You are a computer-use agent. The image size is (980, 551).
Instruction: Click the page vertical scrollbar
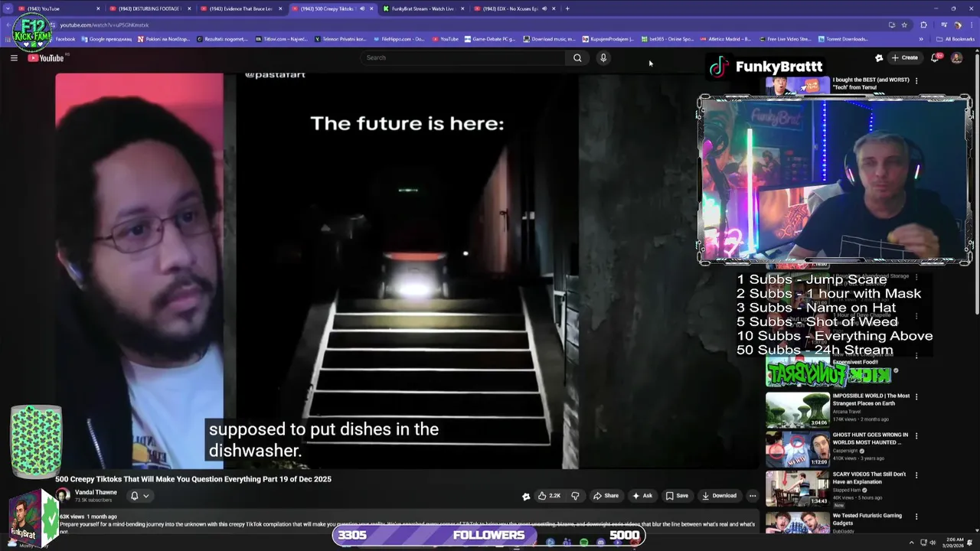click(x=976, y=184)
